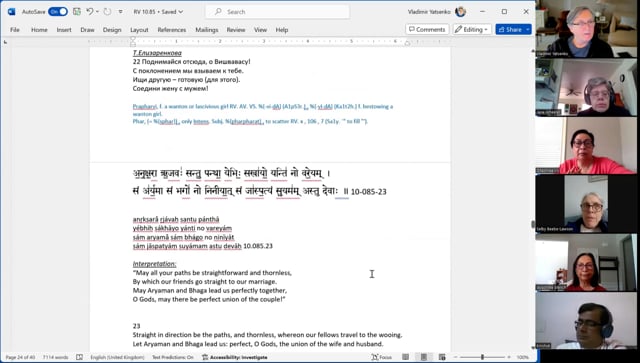Click the verse number 10-085-23
This screenshot has width=640, height=363.
[x=369, y=192]
